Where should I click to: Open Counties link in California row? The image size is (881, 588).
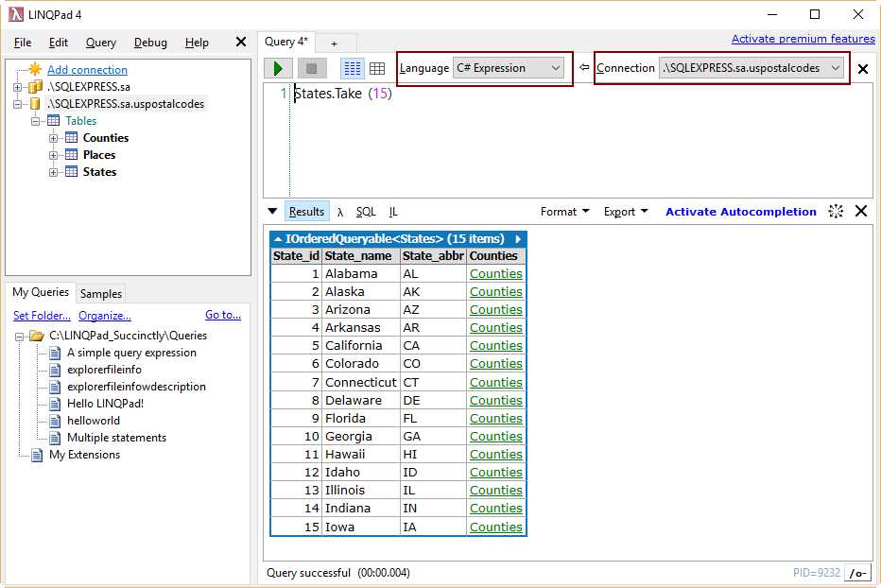point(496,346)
